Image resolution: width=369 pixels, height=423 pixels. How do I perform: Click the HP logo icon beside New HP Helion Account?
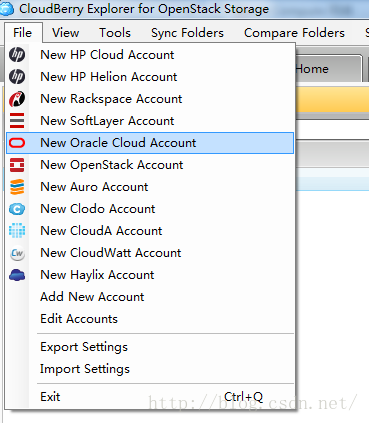17,77
